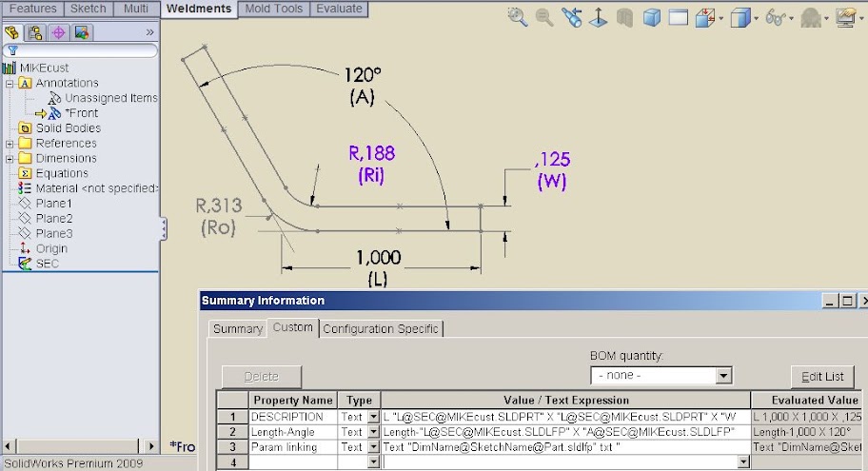Click the MIKEcust part icon

[10, 69]
